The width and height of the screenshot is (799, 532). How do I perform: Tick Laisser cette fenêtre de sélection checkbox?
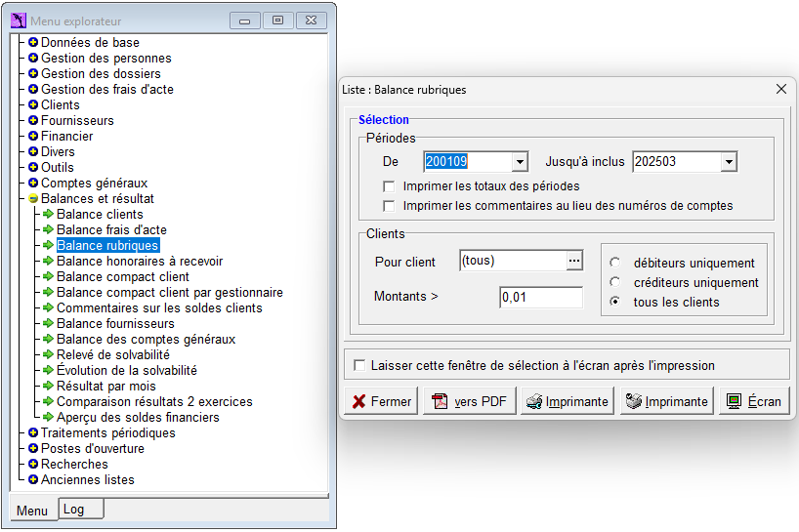(359, 365)
